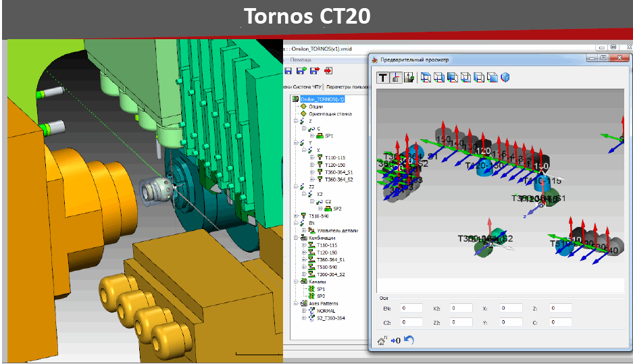Screen dimensions: 633x364
Task: Select the third wireframe cube view icon
Action: pos(452,78)
